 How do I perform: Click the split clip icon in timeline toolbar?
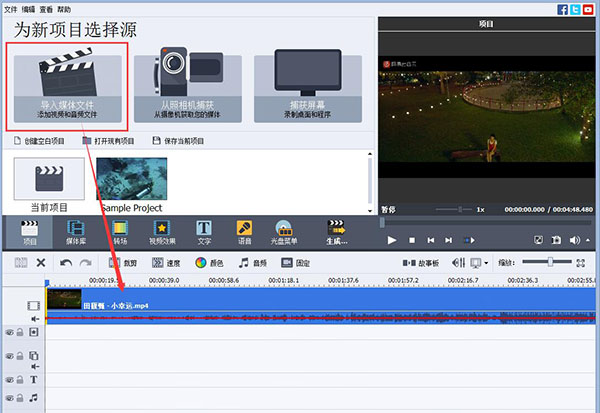[x=21, y=263]
